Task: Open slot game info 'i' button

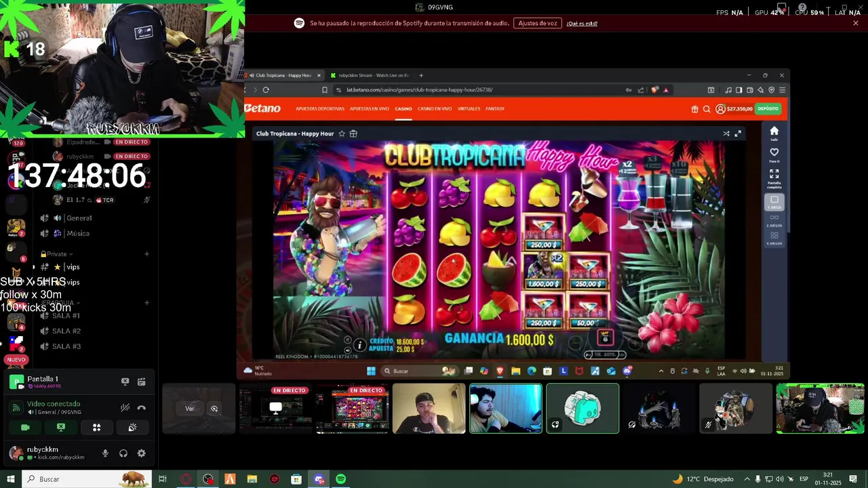Action: coord(360,345)
